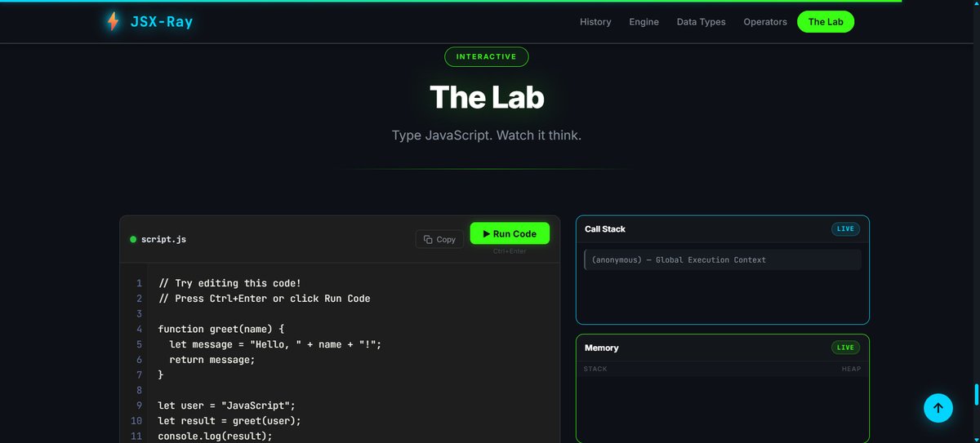Select the script.js file label
Image resolution: width=980 pixels, height=443 pixels.
click(163, 239)
